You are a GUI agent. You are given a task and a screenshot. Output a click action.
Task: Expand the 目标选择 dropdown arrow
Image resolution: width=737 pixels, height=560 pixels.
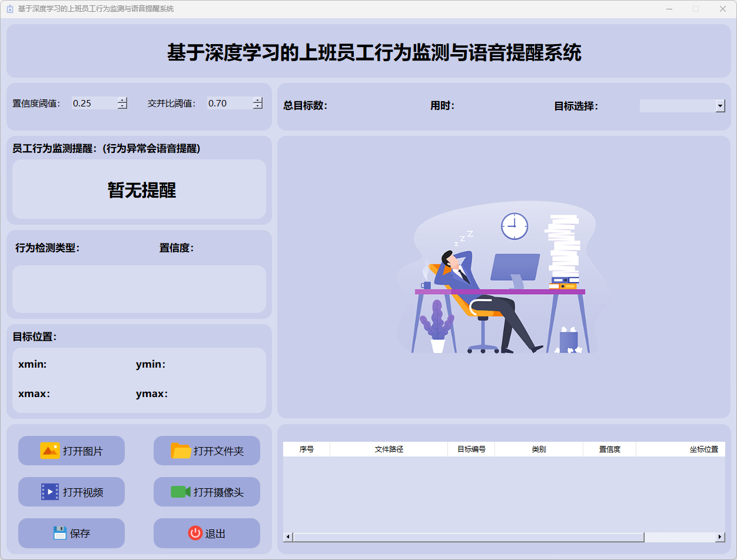point(721,106)
